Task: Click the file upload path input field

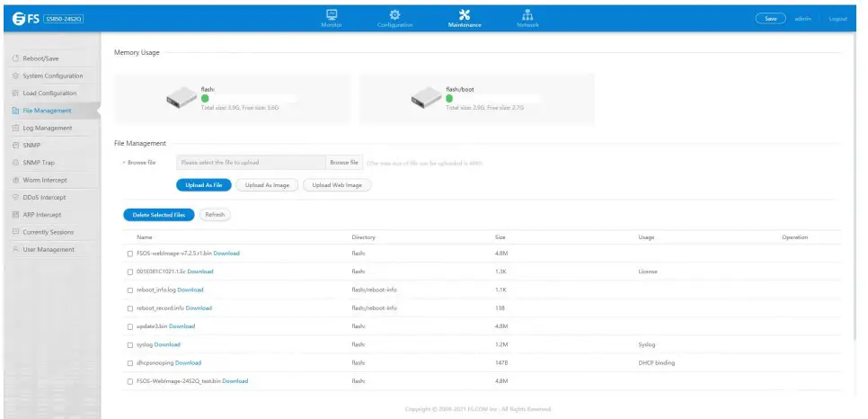Action: tap(251, 163)
